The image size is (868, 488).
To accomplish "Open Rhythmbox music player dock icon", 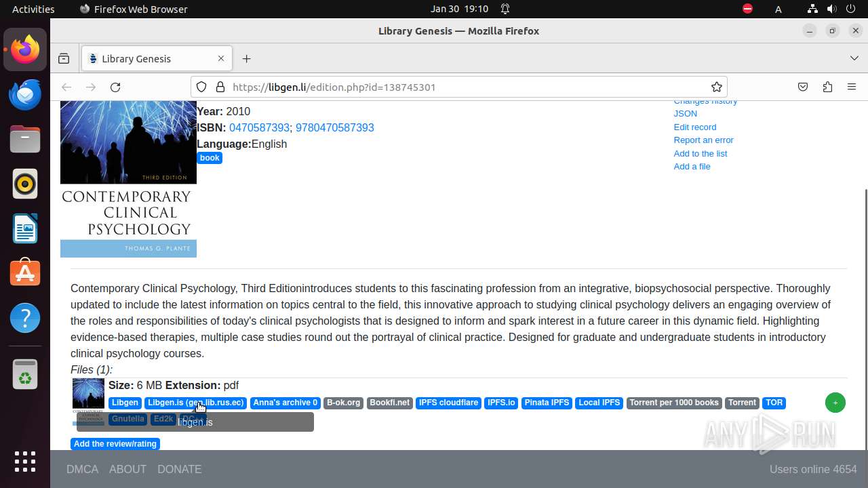I will coord(25,184).
